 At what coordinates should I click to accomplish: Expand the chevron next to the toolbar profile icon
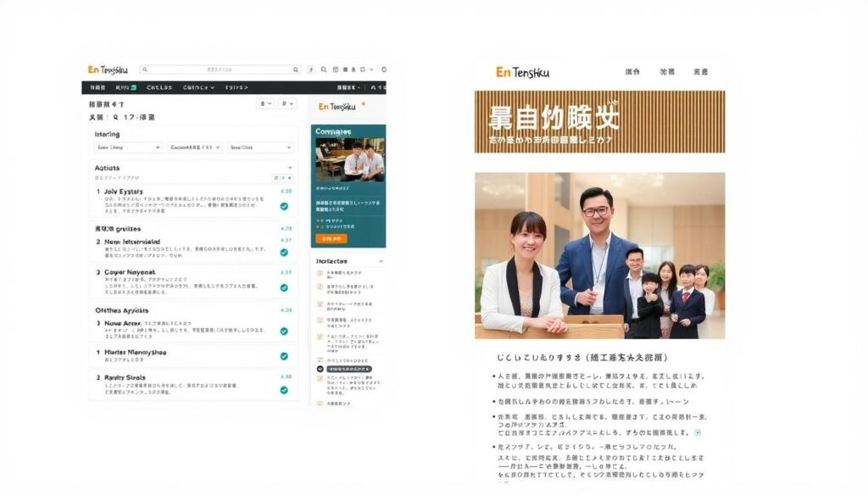tap(371, 70)
